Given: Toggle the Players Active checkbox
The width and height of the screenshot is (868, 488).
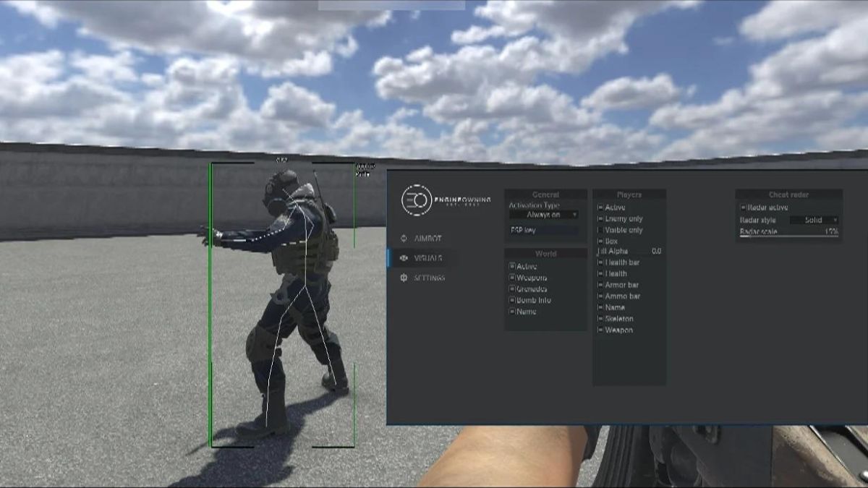Looking at the screenshot, I should coord(600,207).
